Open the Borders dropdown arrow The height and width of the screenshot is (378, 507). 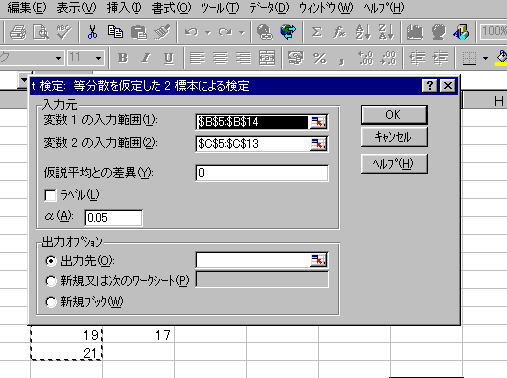pyautogui.click(x=485, y=58)
